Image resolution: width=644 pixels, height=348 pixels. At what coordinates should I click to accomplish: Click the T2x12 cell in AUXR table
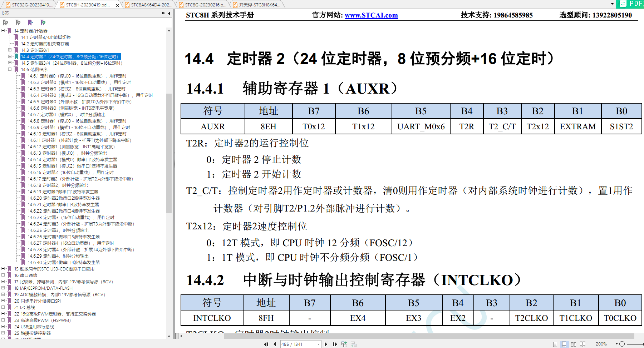click(x=538, y=126)
